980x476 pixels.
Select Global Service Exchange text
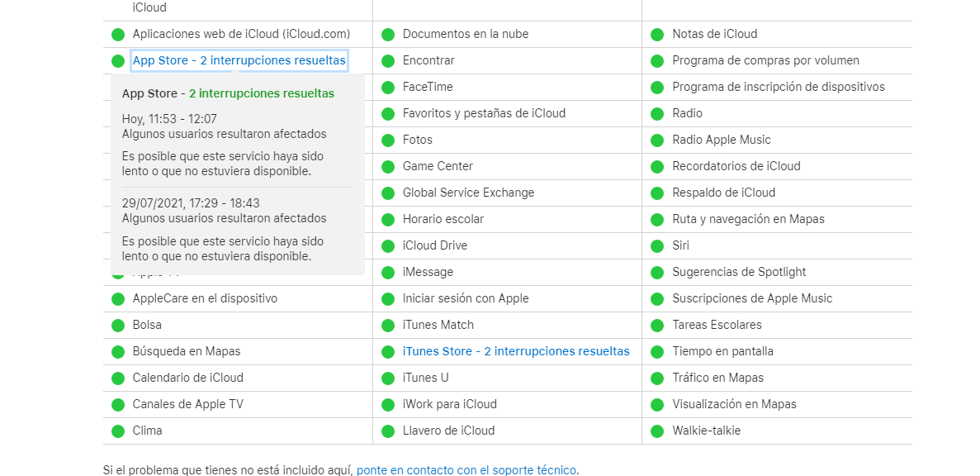coord(468,193)
